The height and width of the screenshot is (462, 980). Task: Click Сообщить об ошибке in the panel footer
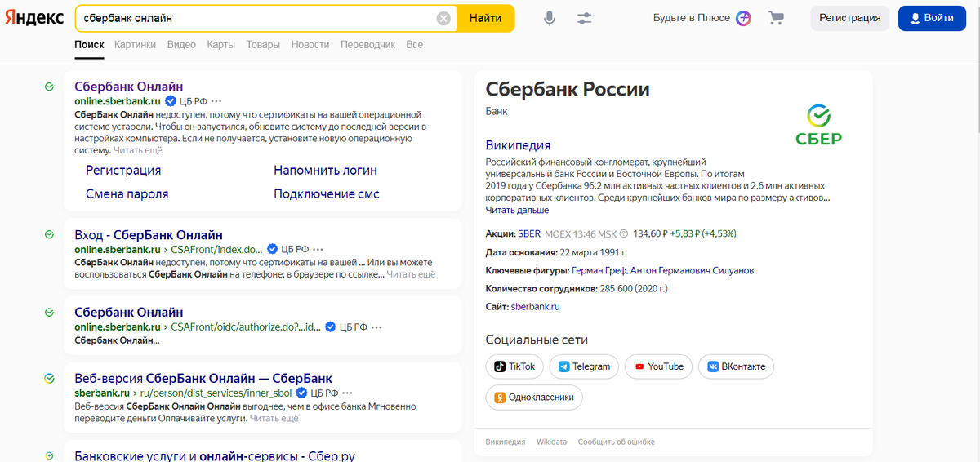[617, 442]
